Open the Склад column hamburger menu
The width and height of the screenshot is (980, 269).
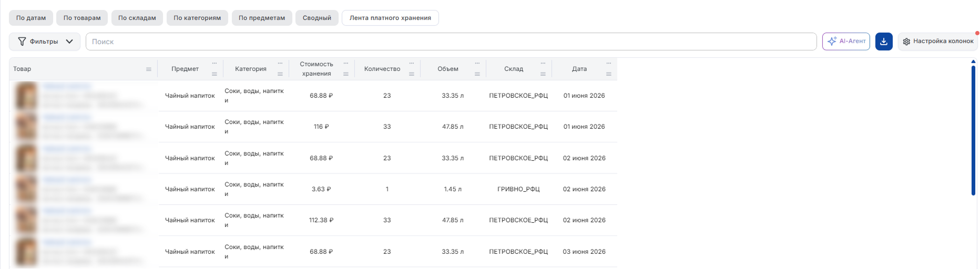pos(543,74)
